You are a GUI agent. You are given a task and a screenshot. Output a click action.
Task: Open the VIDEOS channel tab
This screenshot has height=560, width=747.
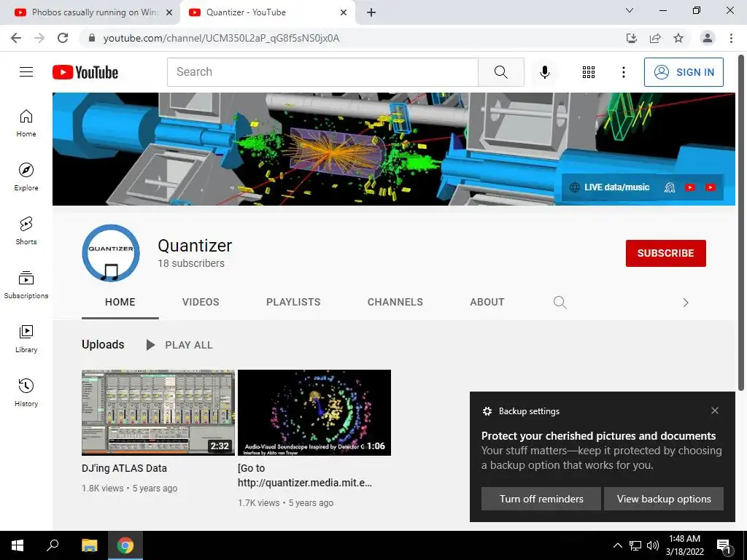(x=201, y=302)
